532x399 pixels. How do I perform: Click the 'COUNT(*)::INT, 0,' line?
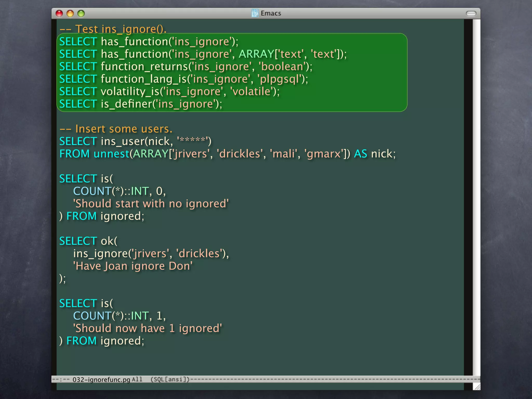click(119, 191)
